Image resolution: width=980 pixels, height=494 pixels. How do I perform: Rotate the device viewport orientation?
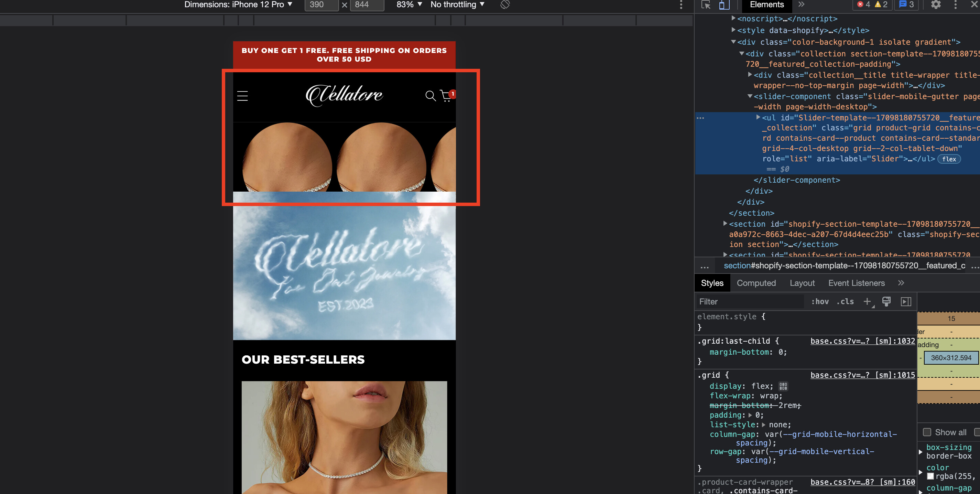coord(505,4)
